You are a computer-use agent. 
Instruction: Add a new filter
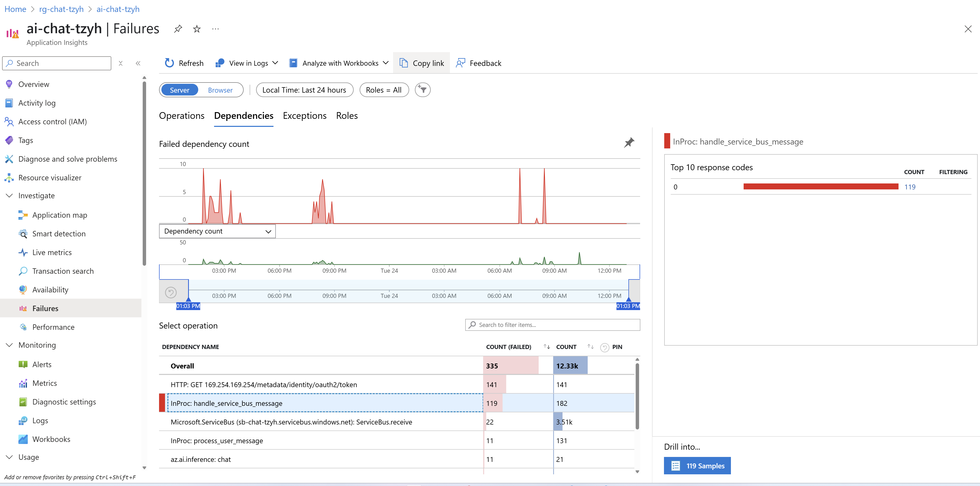pyautogui.click(x=422, y=90)
